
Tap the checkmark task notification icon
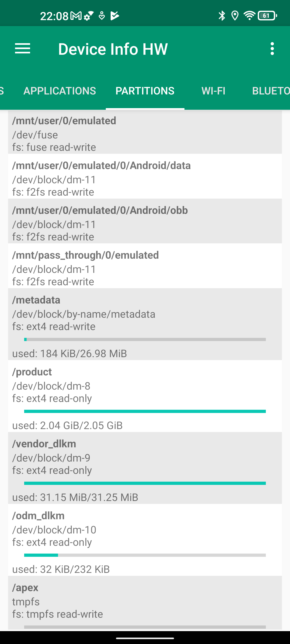tap(115, 16)
